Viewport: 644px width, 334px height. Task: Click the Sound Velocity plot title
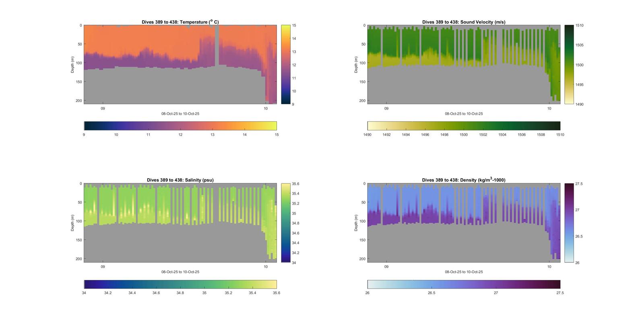463,22
